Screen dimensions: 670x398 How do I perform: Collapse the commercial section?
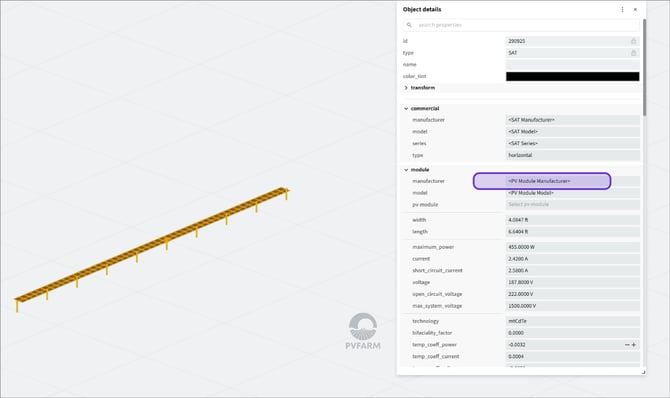pos(406,109)
